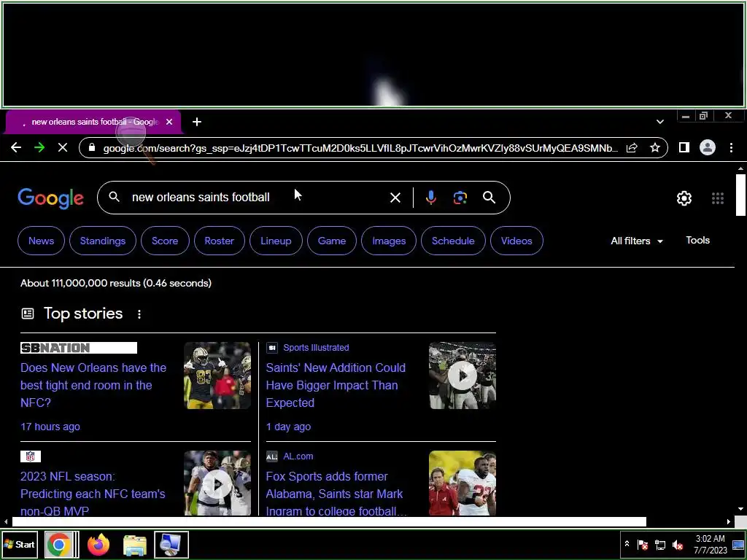Image resolution: width=747 pixels, height=560 pixels.
Task: Close the 'new orleans saints football' tab
Action: [169, 122]
